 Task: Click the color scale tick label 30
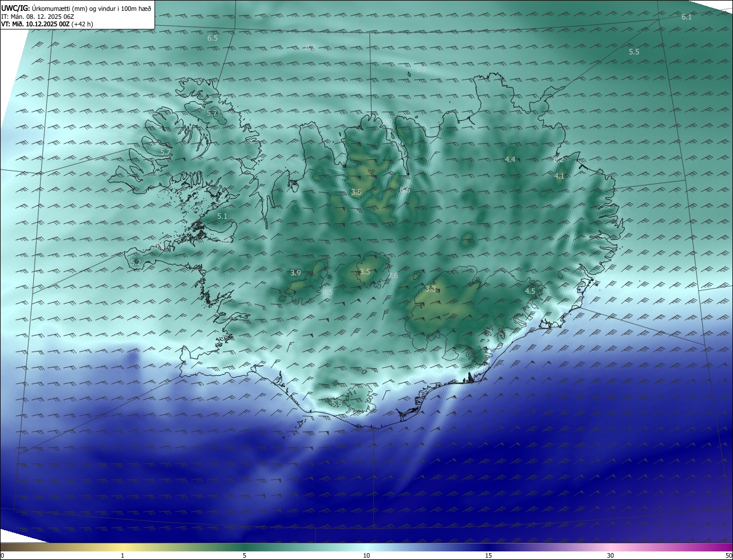tap(610, 555)
